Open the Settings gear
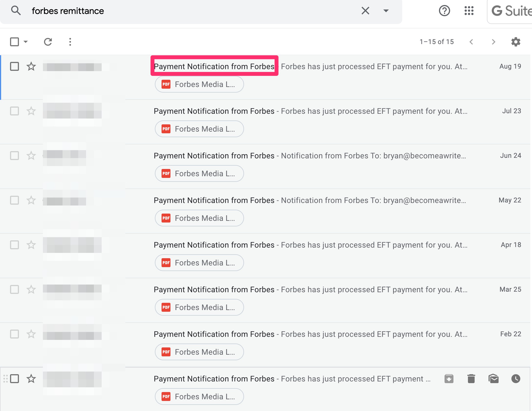532x411 pixels. coord(516,42)
